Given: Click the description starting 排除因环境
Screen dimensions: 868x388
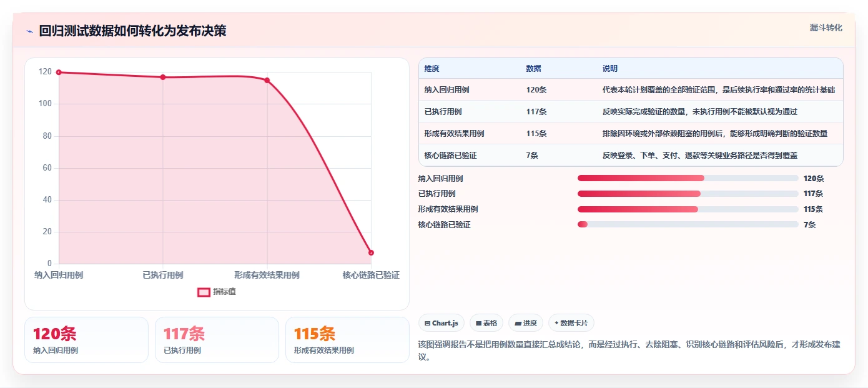Looking at the screenshot, I should [x=714, y=134].
